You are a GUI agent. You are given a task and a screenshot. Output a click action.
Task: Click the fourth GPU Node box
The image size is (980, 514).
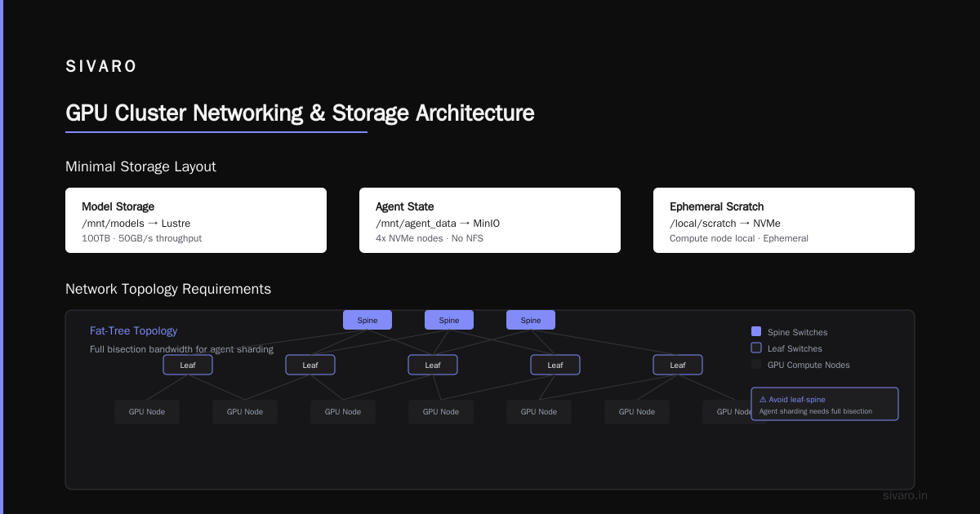[441, 412]
